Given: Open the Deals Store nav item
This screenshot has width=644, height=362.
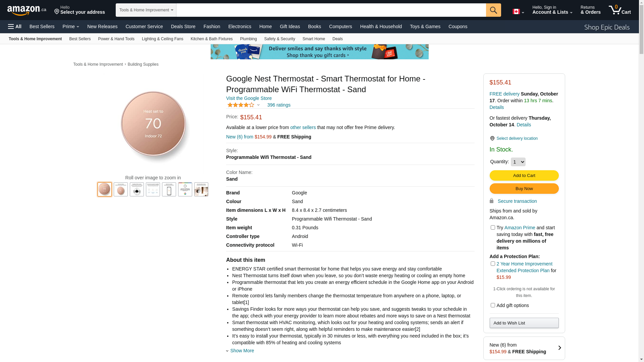Looking at the screenshot, I should point(183,26).
